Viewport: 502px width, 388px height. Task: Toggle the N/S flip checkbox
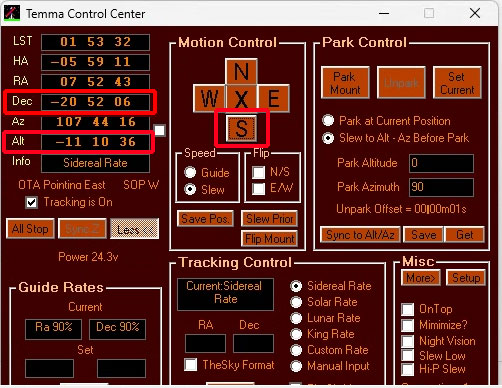pyautogui.click(x=259, y=173)
